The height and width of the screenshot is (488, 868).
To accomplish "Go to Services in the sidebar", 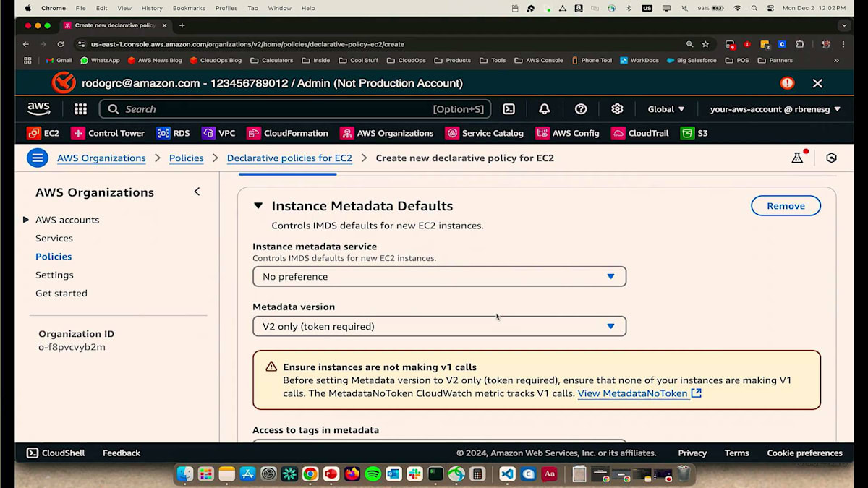I will 54,239.
